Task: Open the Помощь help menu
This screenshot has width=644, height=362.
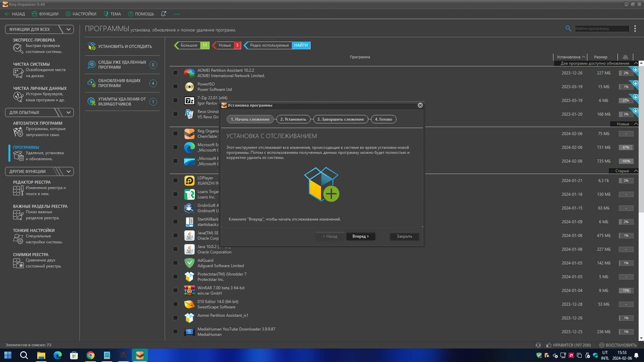Action: pyautogui.click(x=141, y=14)
